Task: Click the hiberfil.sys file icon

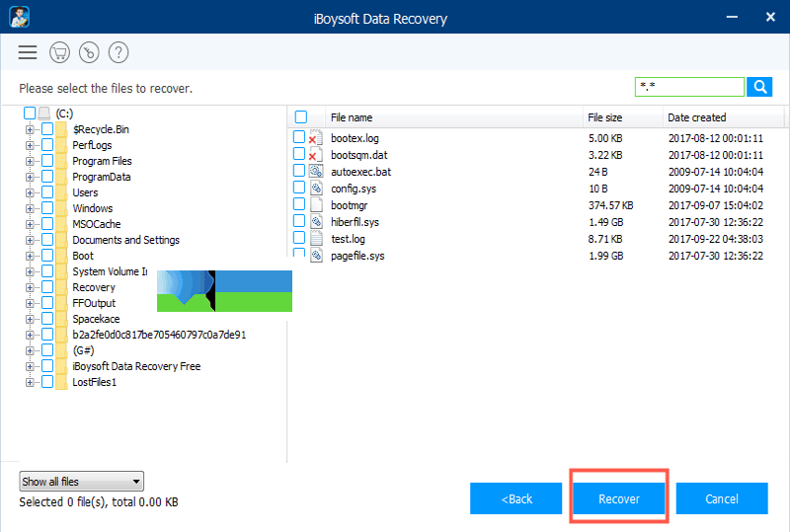Action: [x=316, y=222]
